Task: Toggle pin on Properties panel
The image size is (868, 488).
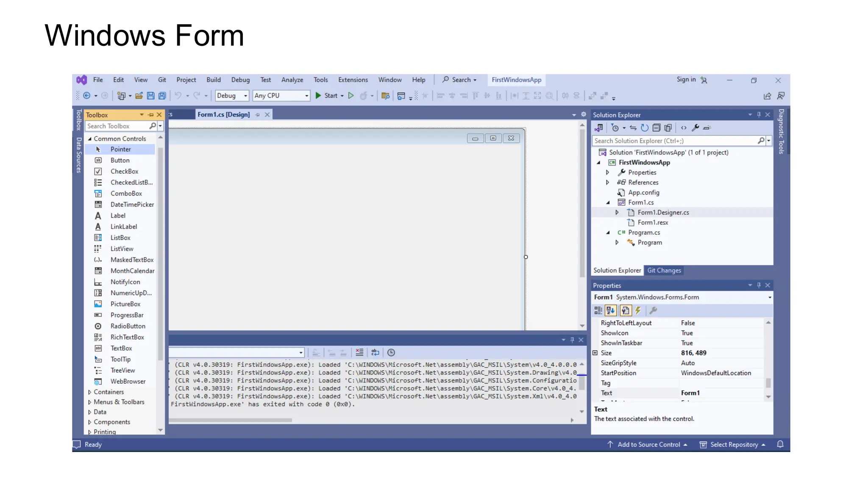Action: click(759, 285)
